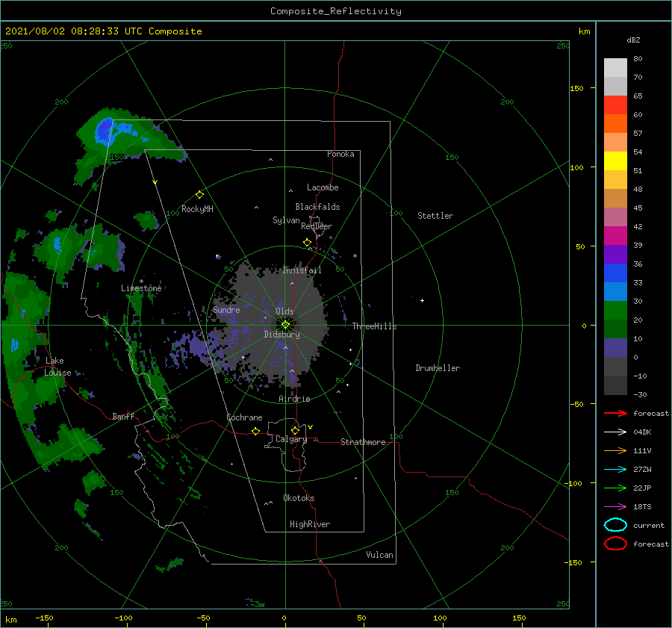Click the Okotoks town label
Screen dimensions: 672x628
(299, 498)
